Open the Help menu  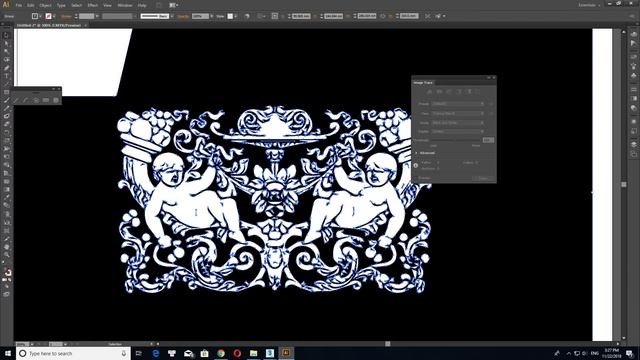point(142,5)
